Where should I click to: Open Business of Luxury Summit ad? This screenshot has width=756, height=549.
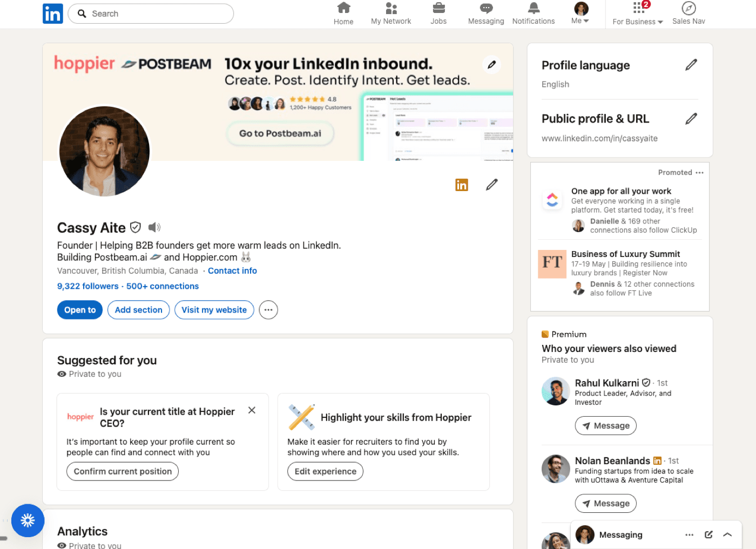pos(625,254)
